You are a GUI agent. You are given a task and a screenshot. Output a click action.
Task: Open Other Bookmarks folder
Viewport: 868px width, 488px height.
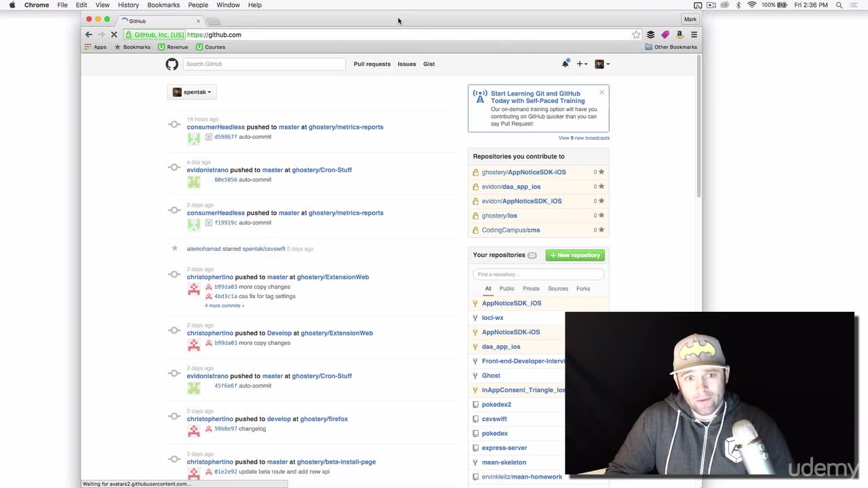[671, 47]
